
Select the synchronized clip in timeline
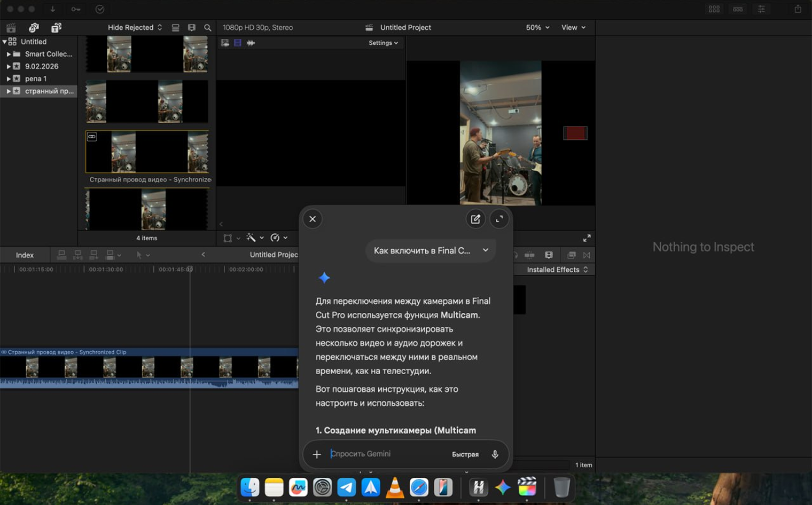click(149, 368)
